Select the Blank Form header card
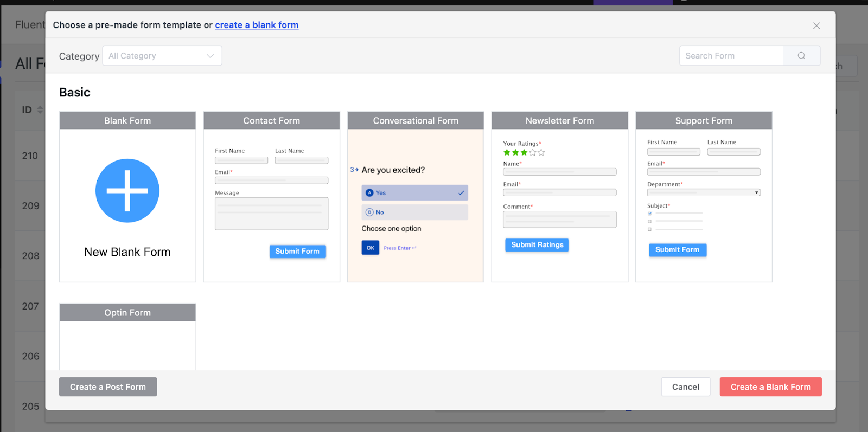868x432 pixels. point(127,121)
